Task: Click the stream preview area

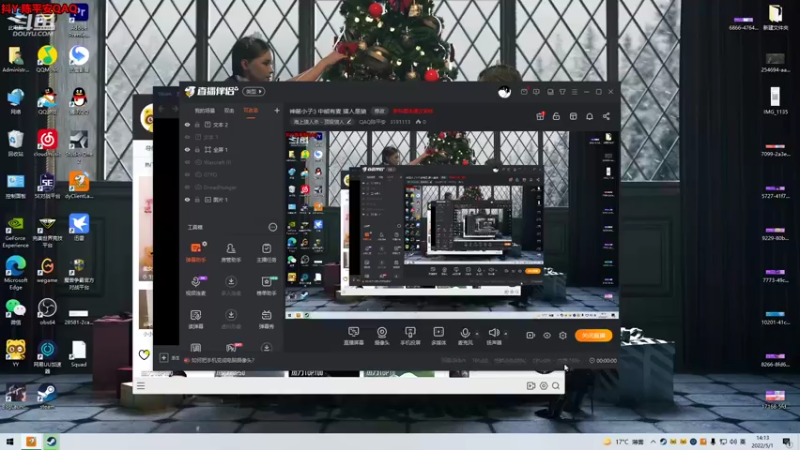Action: [x=452, y=225]
